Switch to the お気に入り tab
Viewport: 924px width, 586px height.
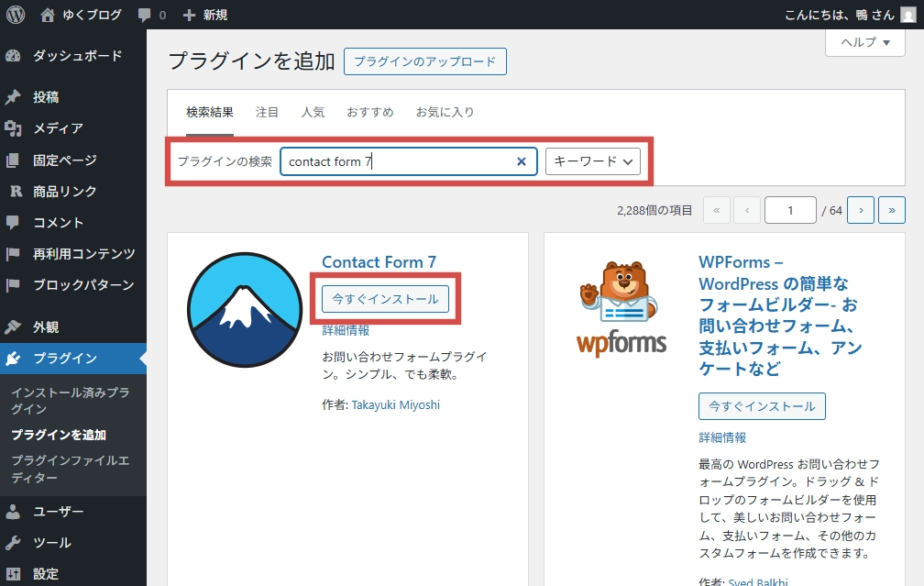click(445, 112)
